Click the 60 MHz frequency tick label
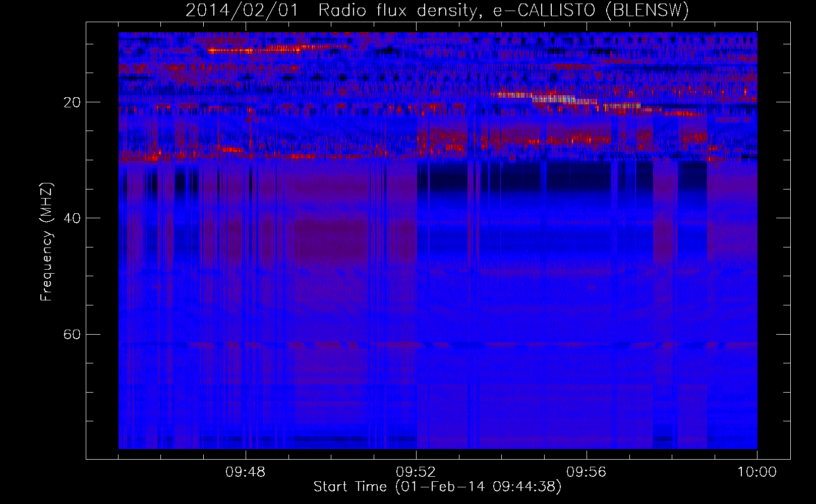This screenshot has height=504, width=816. [x=72, y=334]
